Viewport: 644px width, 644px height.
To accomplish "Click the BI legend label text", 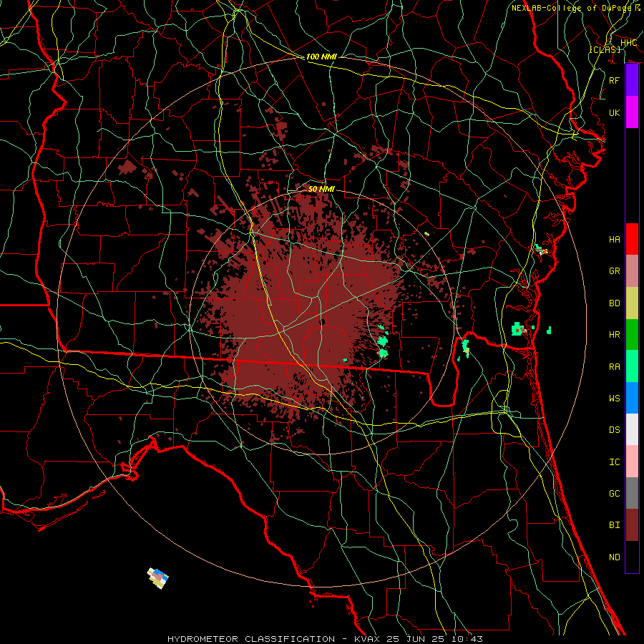I will tap(614, 525).
